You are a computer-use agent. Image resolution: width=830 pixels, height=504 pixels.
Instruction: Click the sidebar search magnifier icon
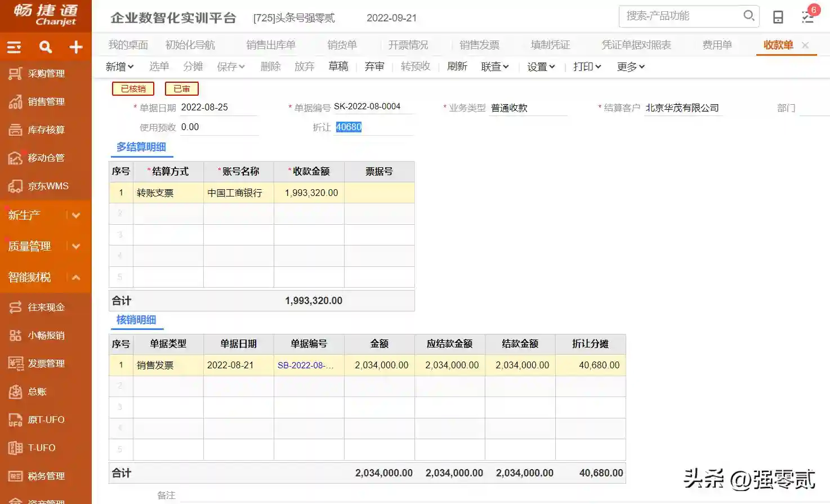[x=46, y=47]
